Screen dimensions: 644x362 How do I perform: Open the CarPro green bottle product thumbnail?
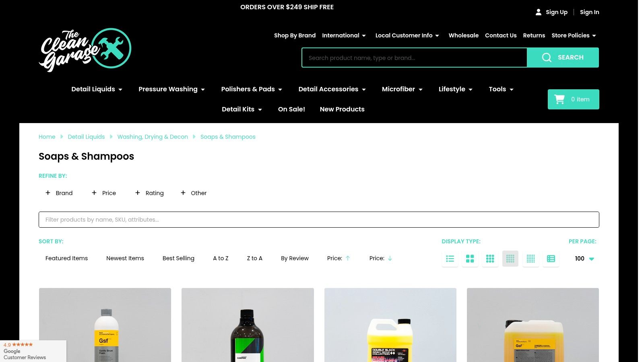coord(248,325)
